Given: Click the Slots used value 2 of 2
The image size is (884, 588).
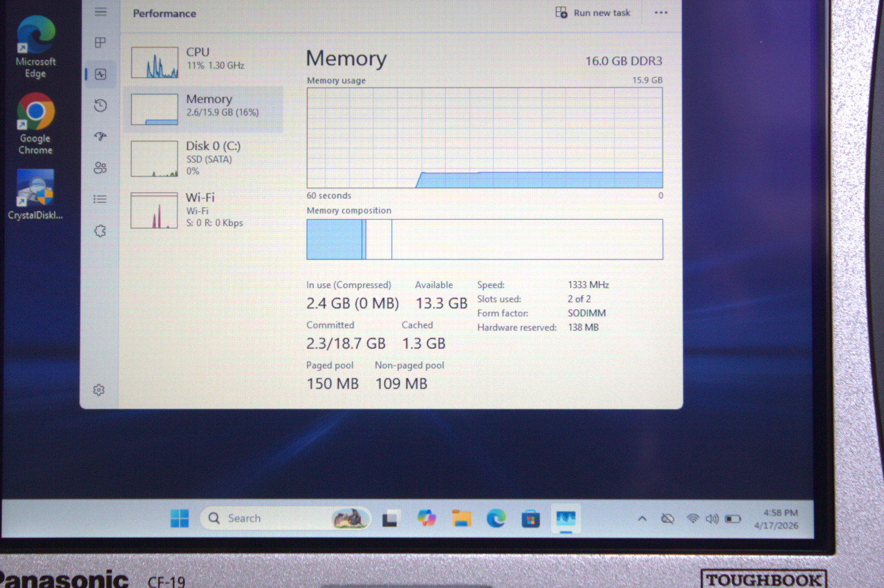Looking at the screenshot, I should pos(579,299).
